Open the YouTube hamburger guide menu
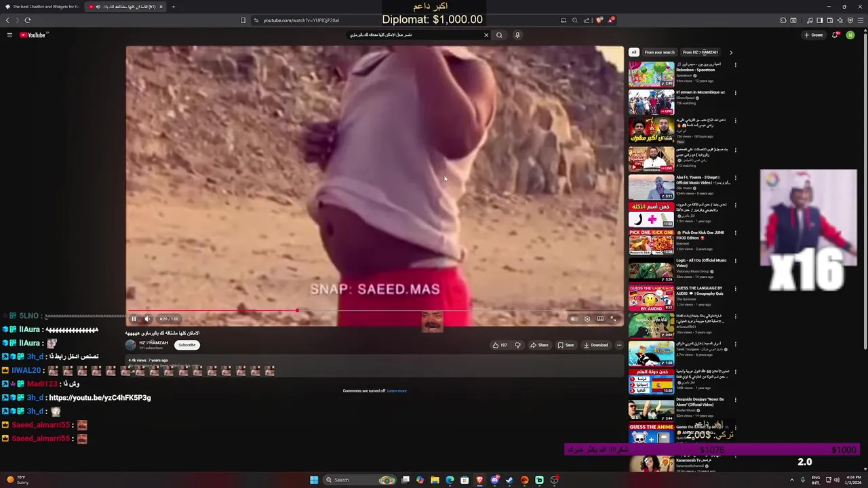Screen dimensions: 868x488 [9, 35]
